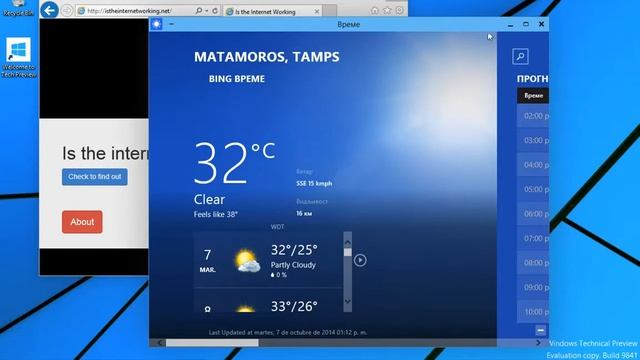Click the Internet Explorer back arrow button
The height and width of the screenshot is (360, 640).
[49, 10]
